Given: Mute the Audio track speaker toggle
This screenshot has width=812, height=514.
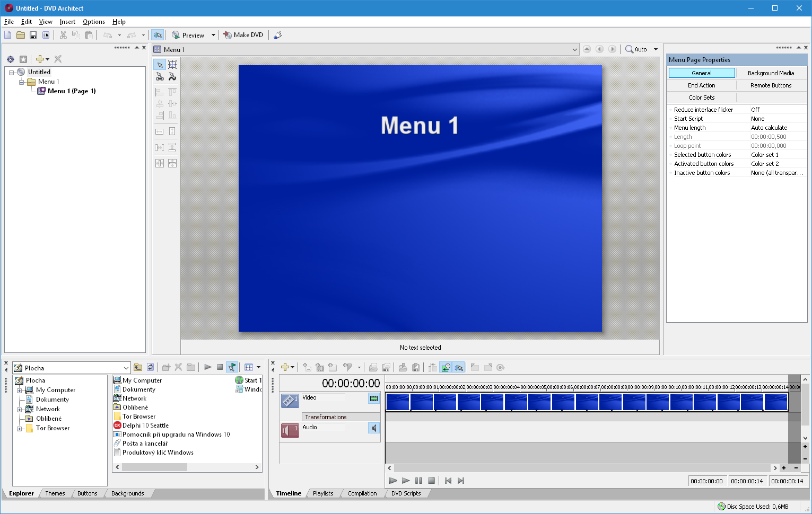Looking at the screenshot, I should click(374, 428).
